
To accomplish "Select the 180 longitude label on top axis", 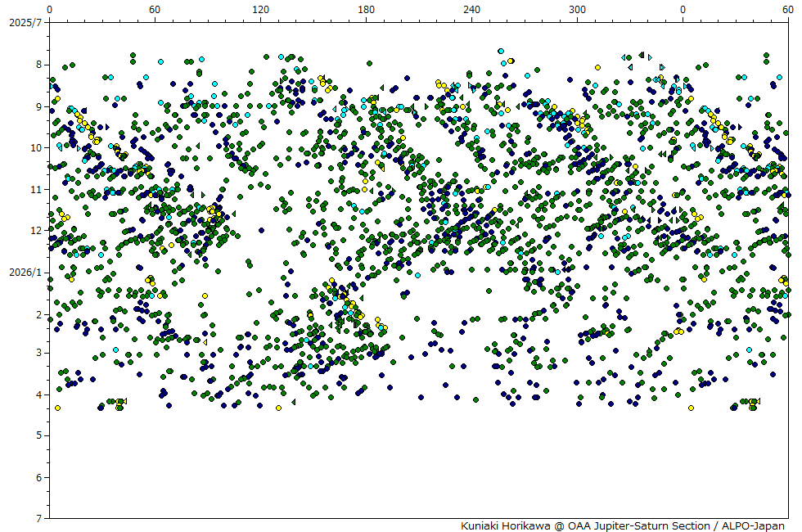I will coord(366,9).
